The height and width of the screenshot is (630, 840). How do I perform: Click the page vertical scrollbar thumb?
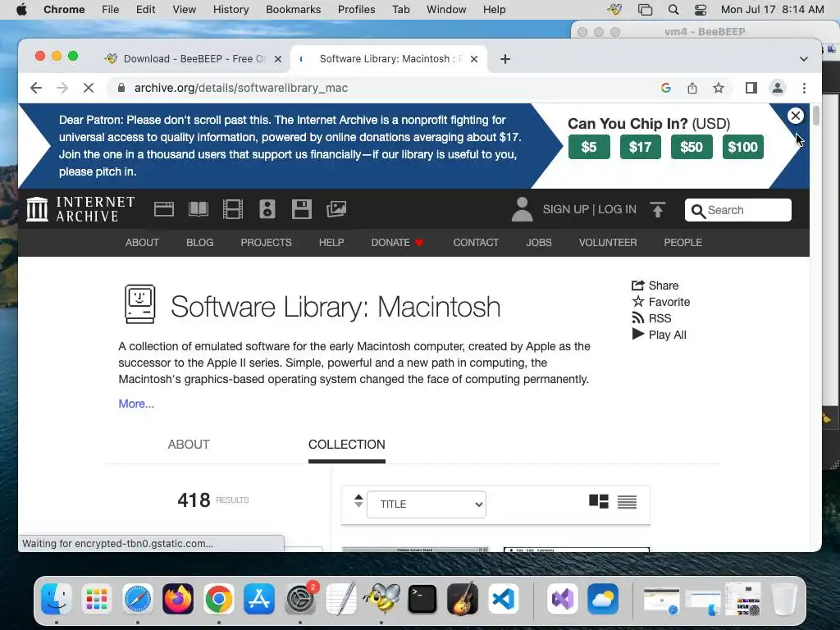point(816,116)
